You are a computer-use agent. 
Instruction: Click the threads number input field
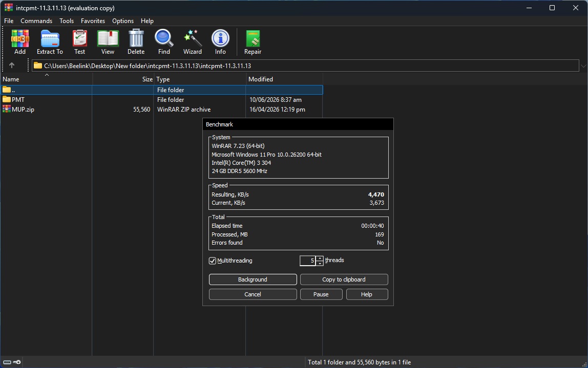[308, 261]
